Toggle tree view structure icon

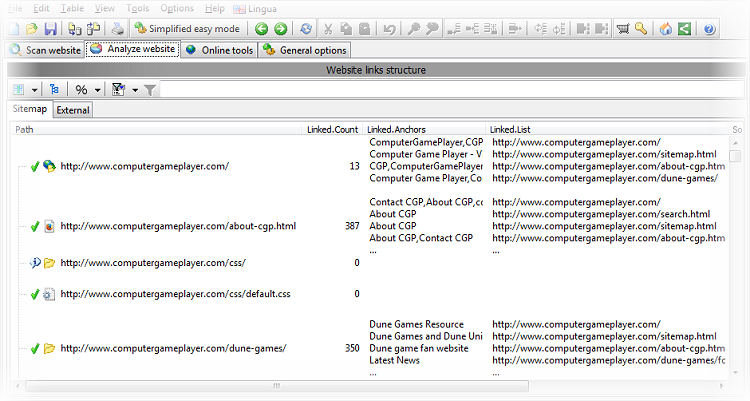55,89
